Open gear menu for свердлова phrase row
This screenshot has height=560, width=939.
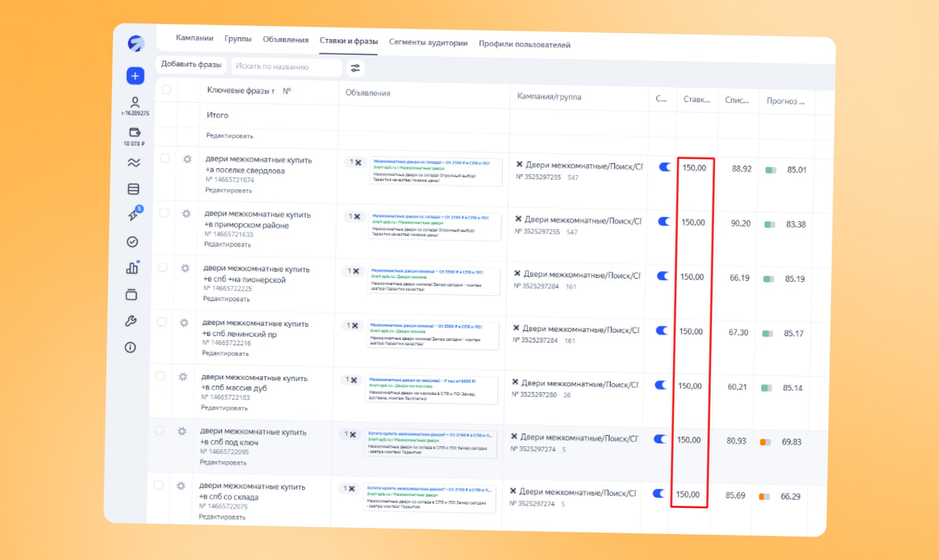tap(187, 159)
